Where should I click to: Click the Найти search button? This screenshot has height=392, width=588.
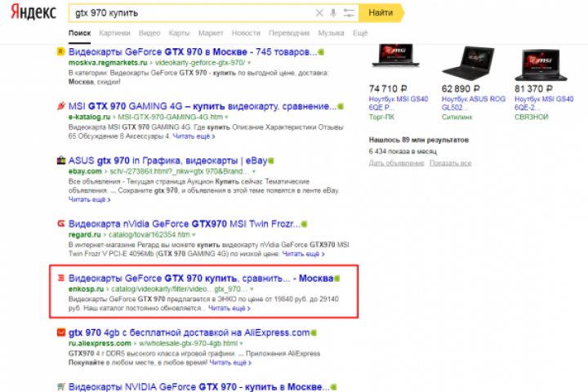point(381,13)
